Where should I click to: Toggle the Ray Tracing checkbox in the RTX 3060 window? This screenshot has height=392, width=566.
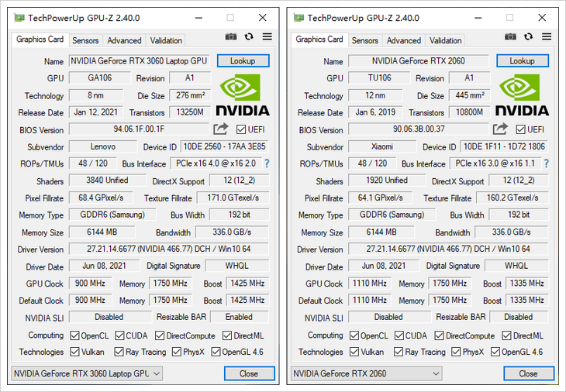click(119, 352)
